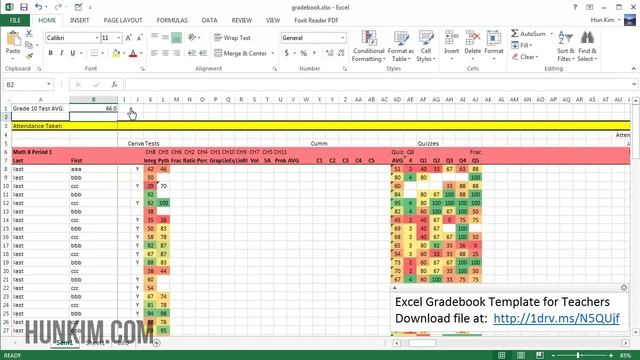
Task: Switch to the VIEW ribbon tab
Action: coord(273,20)
